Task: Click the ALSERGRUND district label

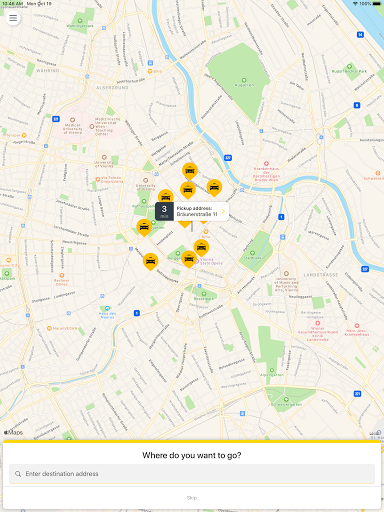Action: coord(112,88)
